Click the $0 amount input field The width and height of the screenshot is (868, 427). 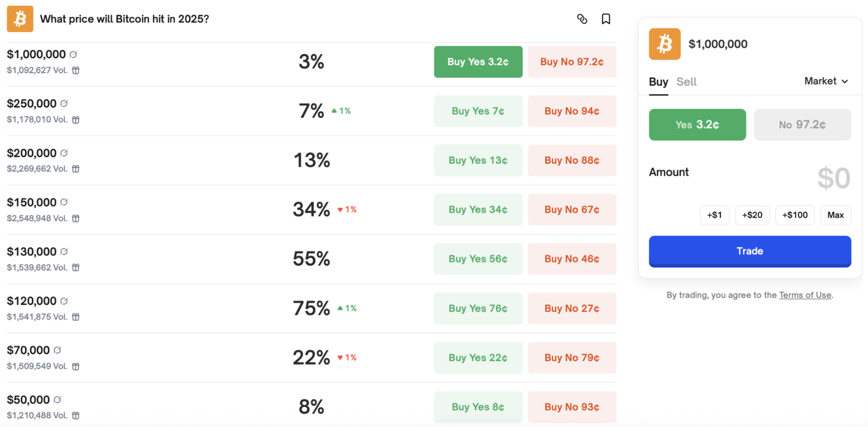833,178
